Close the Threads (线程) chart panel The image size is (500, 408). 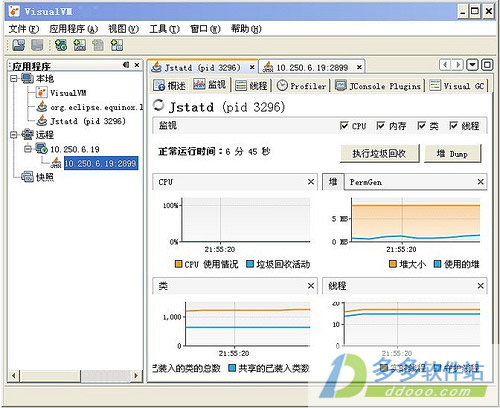[480, 286]
